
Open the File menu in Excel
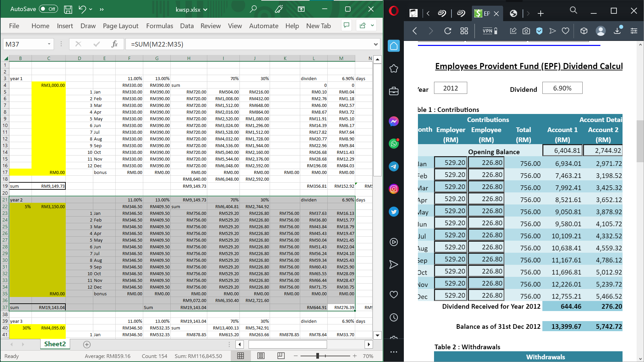click(x=14, y=26)
